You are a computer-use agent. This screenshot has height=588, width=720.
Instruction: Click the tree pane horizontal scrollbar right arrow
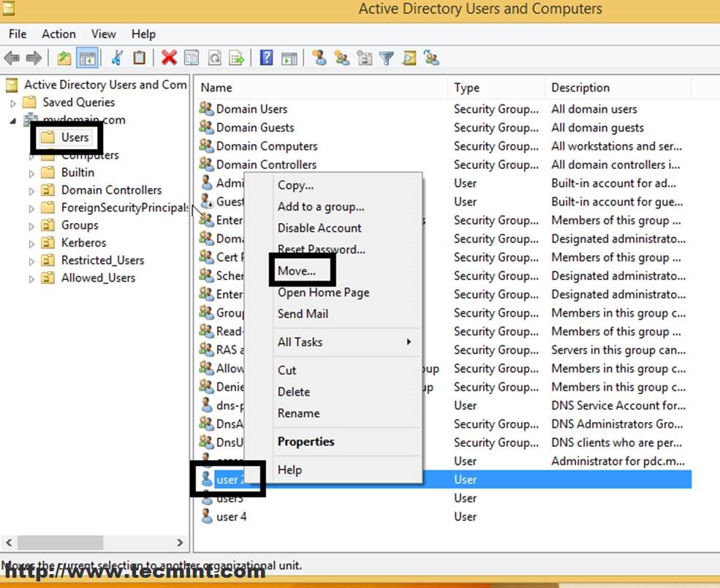pyautogui.click(x=180, y=542)
